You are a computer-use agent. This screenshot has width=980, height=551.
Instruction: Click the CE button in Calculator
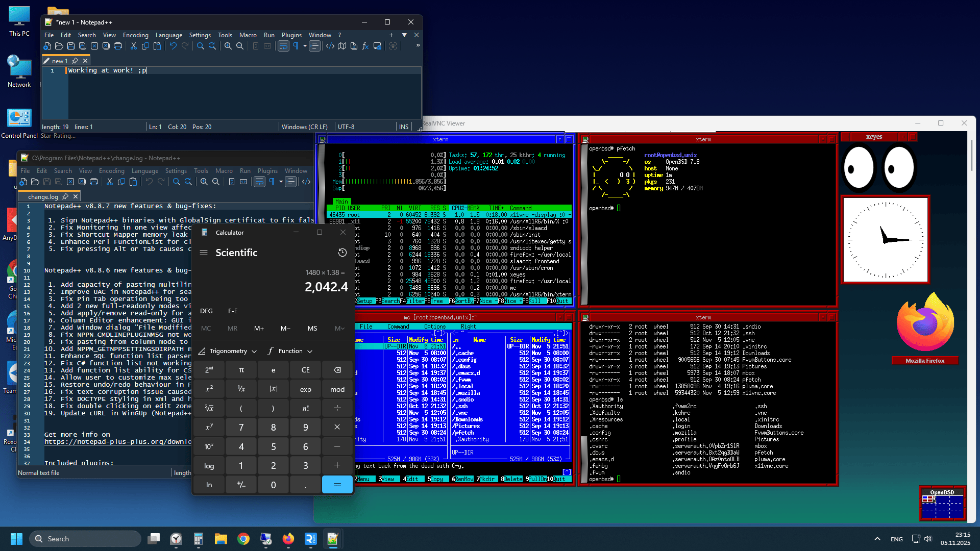coord(305,370)
